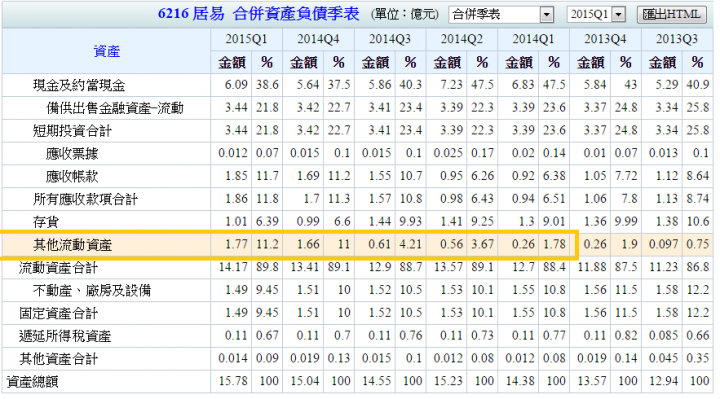
Task: Click the 固定資產合計 row label
Action: click(x=58, y=313)
